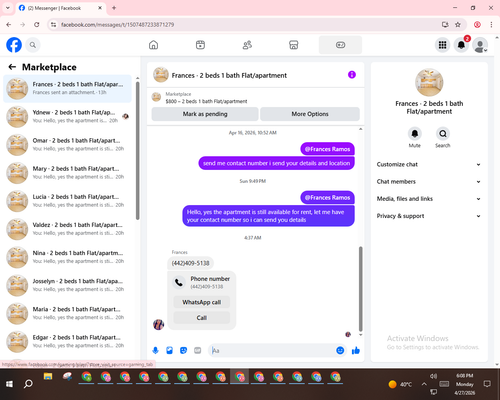The image size is (500, 400).
Task: Open the Menu grid icon
Action: point(442,45)
